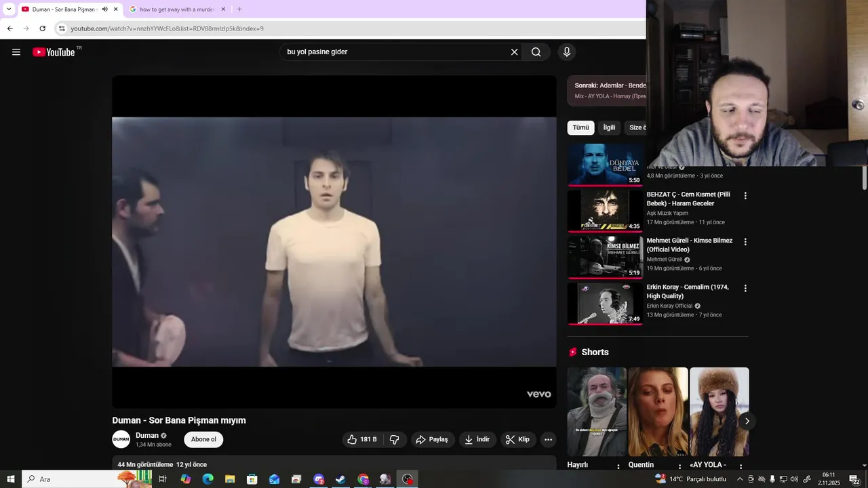Clear the search box text
This screenshot has height=488, width=868.
point(514,52)
